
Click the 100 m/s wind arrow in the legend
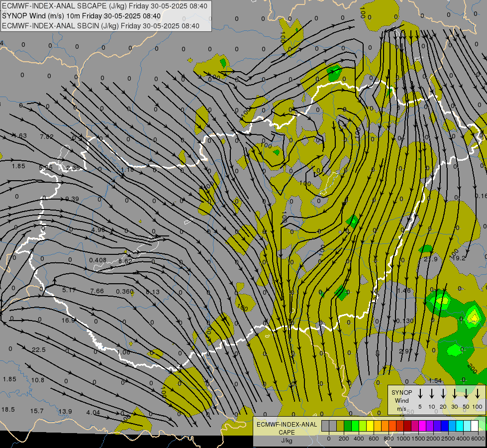click(x=478, y=394)
